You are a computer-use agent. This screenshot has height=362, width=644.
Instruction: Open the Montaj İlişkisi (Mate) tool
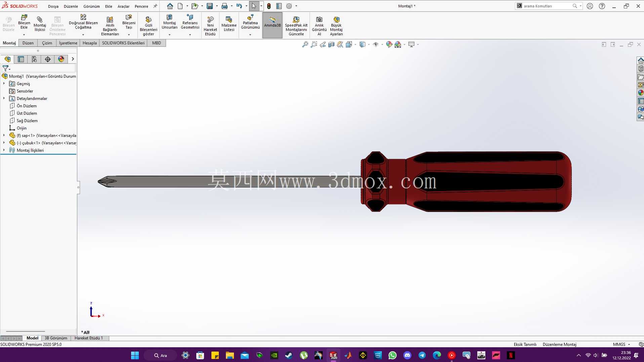tap(40, 25)
